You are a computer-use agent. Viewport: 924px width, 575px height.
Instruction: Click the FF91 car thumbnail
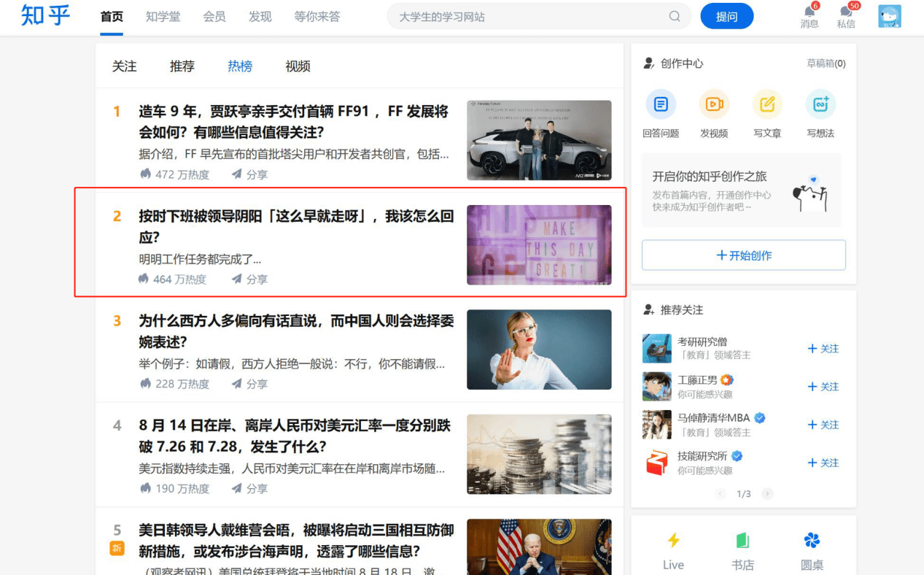pyautogui.click(x=539, y=140)
